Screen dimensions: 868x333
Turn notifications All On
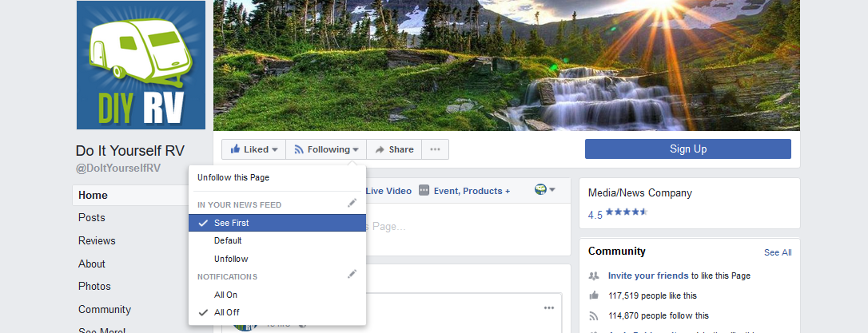tap(277, 295)
